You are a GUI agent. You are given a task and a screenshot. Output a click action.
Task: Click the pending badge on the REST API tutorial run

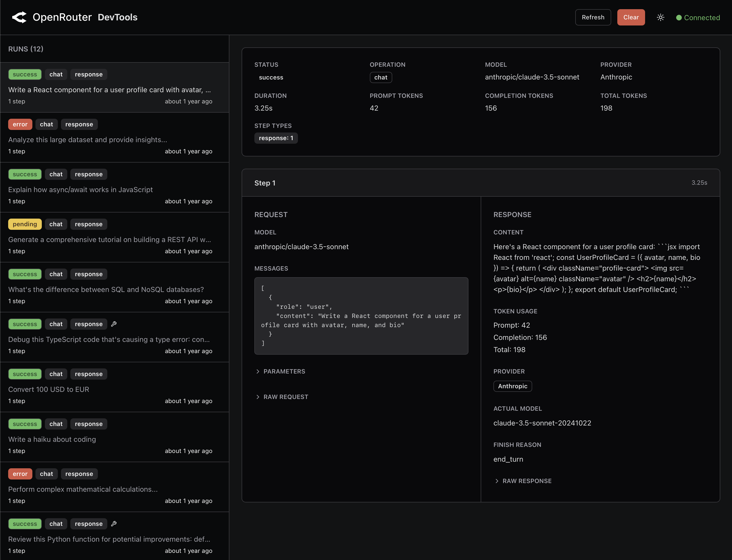[x=25, y=224]
